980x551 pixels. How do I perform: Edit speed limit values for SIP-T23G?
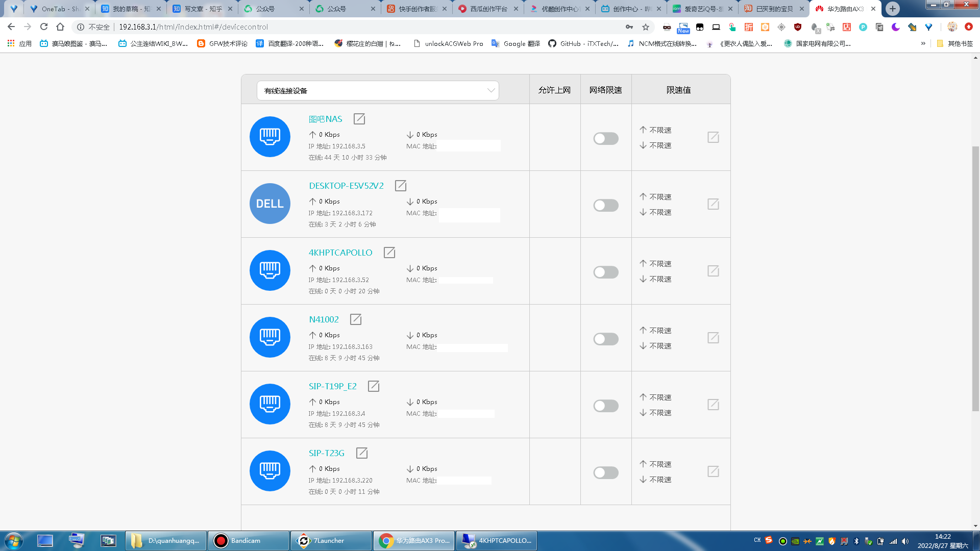(713, 471)
